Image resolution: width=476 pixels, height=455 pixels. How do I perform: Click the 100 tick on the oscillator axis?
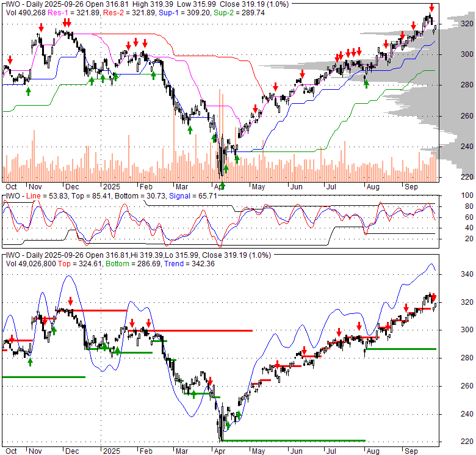tap(467, 195)
